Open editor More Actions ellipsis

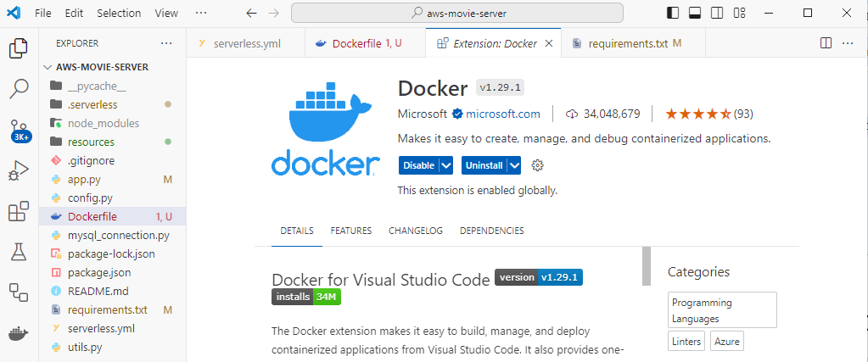pos(848,43)
